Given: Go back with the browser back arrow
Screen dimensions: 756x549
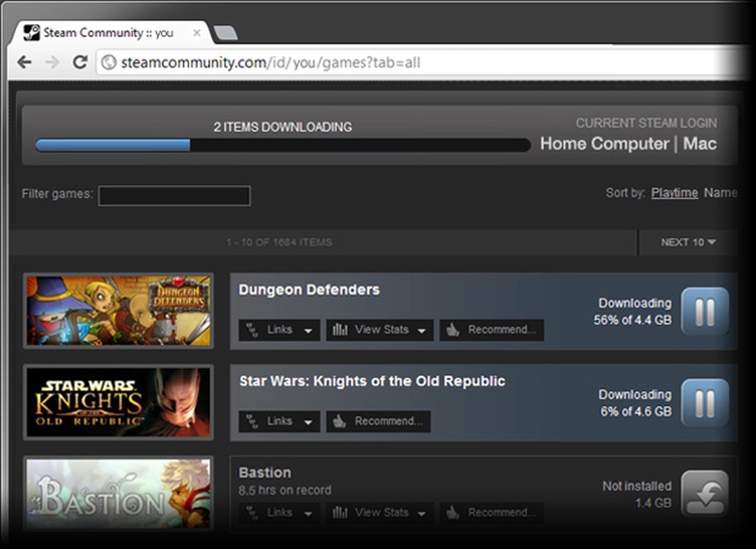Looking at the screenshot, I should [25, 62].
